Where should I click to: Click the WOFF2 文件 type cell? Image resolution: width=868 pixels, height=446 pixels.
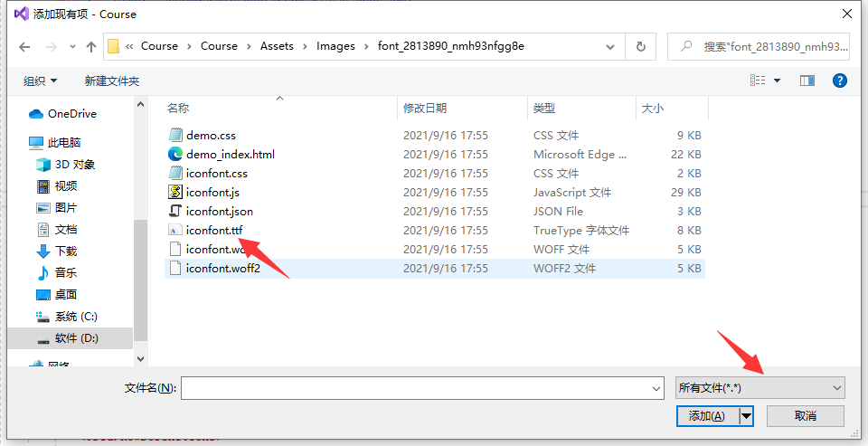(x=564, y=268)
